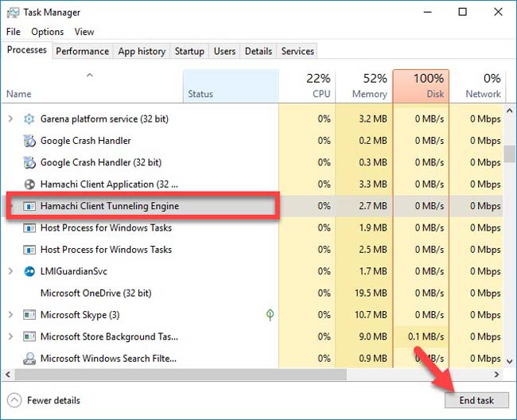The height and width of the screenshot is (420, 517).
Task: Click the LMIGuardianSvc blue icon
Action: tap(29, 271)
